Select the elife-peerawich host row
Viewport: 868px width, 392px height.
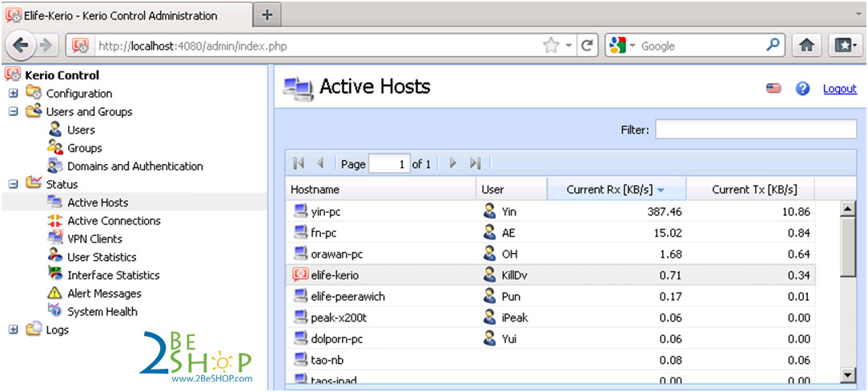(x=550, y=296)
